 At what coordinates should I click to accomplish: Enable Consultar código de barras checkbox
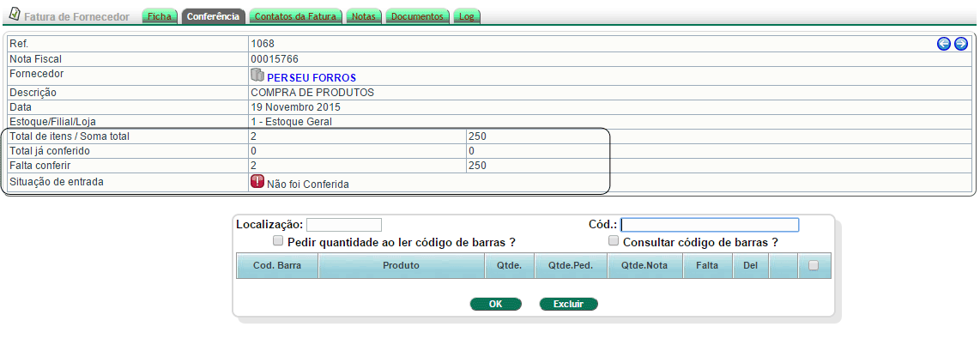tap(614, 241)
